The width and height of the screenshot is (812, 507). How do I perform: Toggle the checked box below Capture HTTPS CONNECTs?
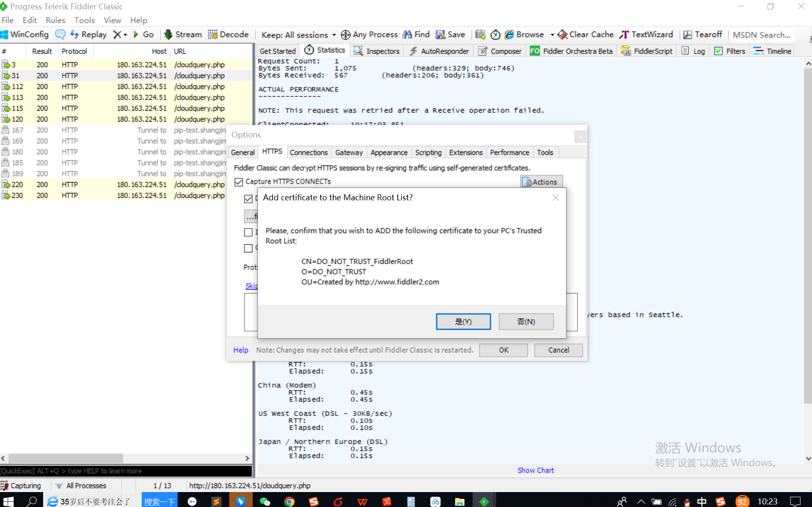[x=248, y=199]
